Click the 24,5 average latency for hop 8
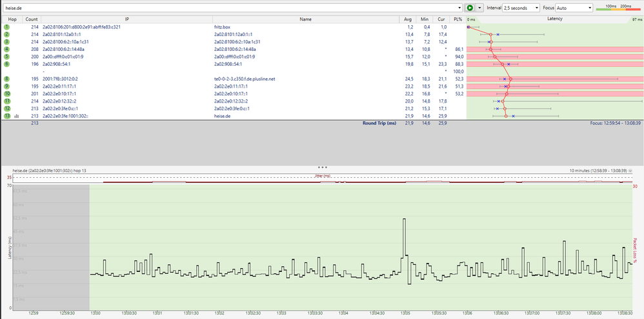This screenshot has height=319, width=644. click(x=410, y=79)
